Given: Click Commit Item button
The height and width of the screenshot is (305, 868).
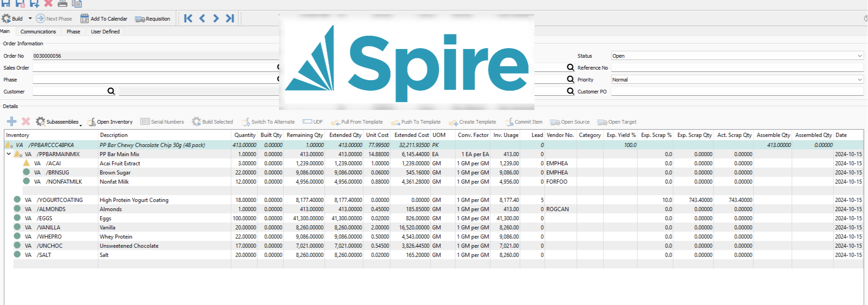Looking at the screenshot, I should point(524,122).
